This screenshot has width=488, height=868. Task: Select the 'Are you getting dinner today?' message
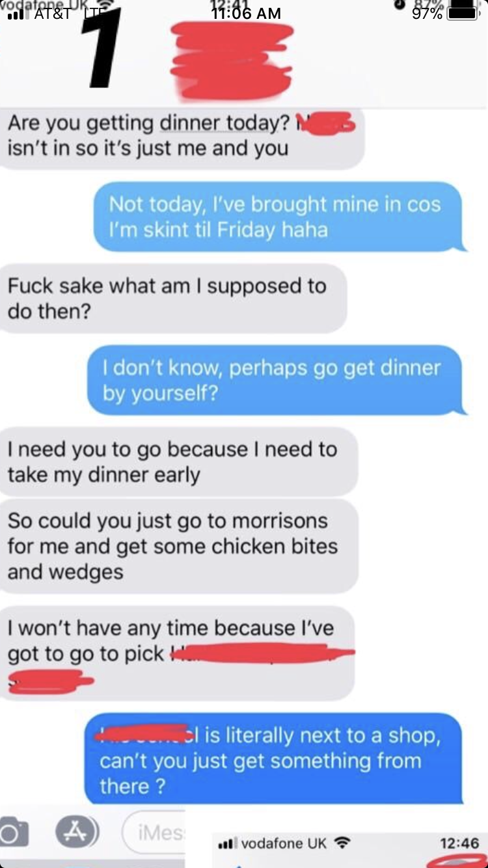click(182, 135)
